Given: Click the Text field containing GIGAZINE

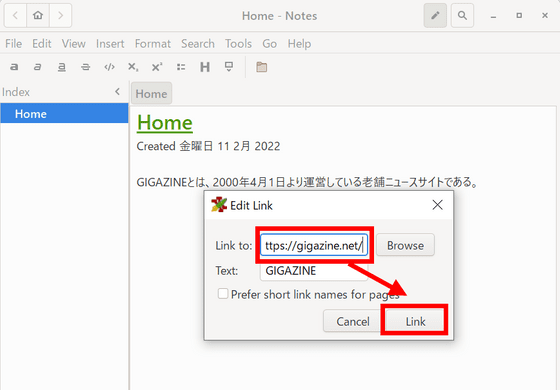Looking at the screenshot, I should click(314, 271).
